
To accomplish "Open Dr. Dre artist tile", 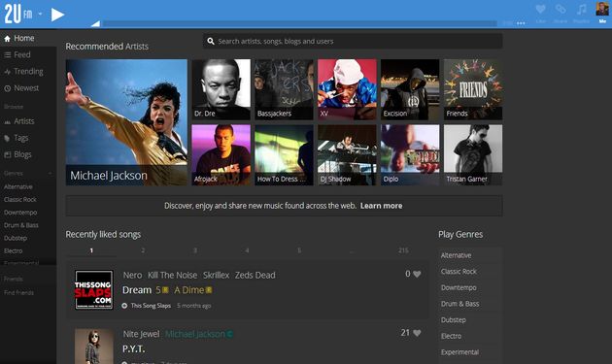I will pos(221,89).
